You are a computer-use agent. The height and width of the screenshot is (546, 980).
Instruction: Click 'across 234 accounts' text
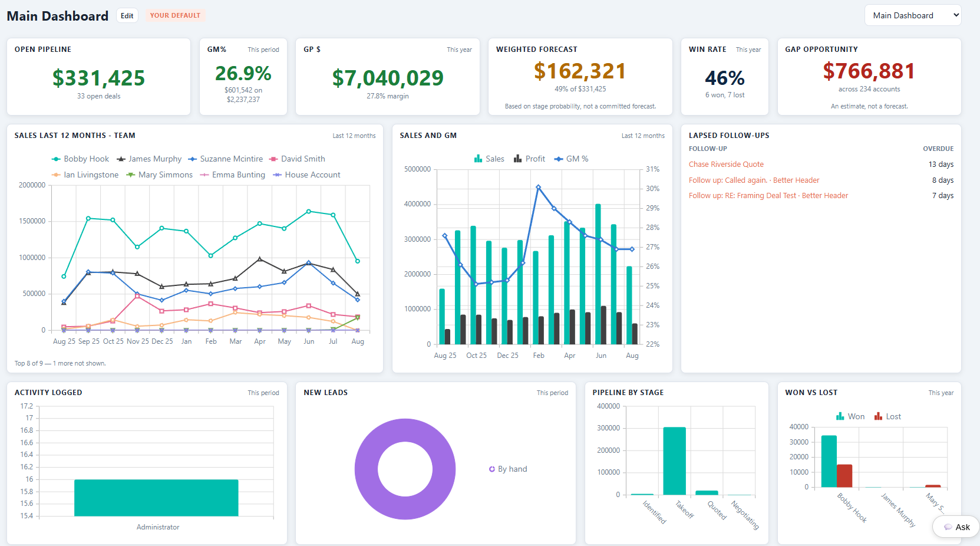tap(869, 90)
